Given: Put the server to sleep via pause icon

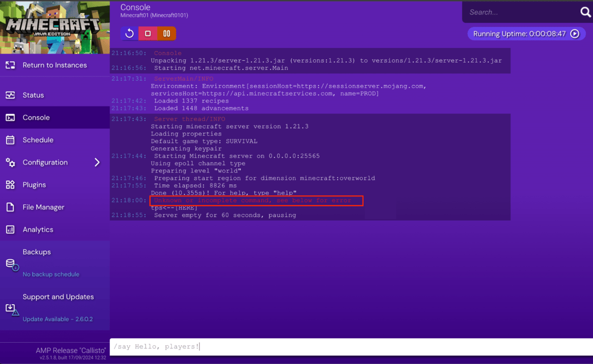Looking at the screenshot, I should (x=166, y=33).
